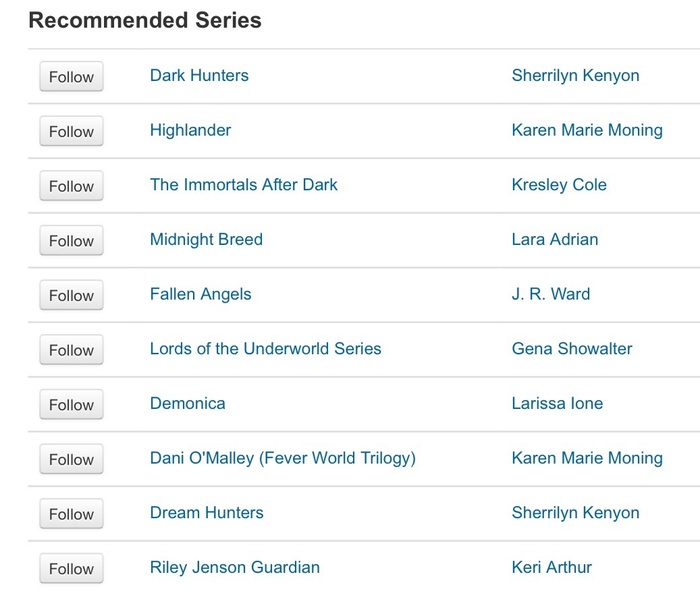Follow the Highlander series

[71, 131]
